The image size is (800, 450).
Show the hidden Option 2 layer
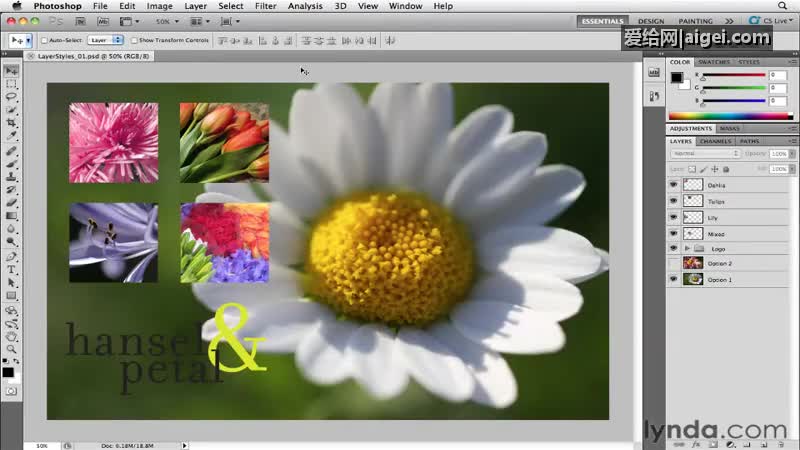pos(673,263)
